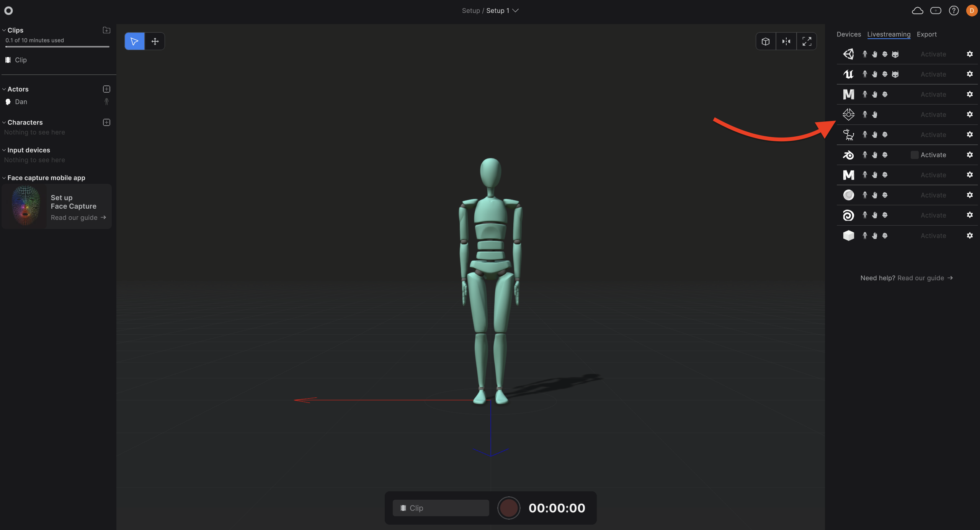Open settings gear for the cube row
This screenshot has height=530, width=980.
click(x=970, y=236)
